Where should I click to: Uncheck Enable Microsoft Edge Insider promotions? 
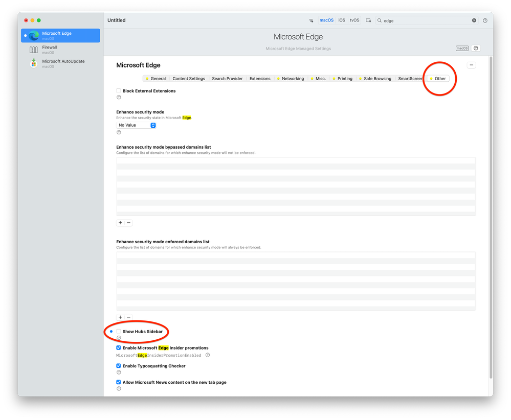coord(119,348)
